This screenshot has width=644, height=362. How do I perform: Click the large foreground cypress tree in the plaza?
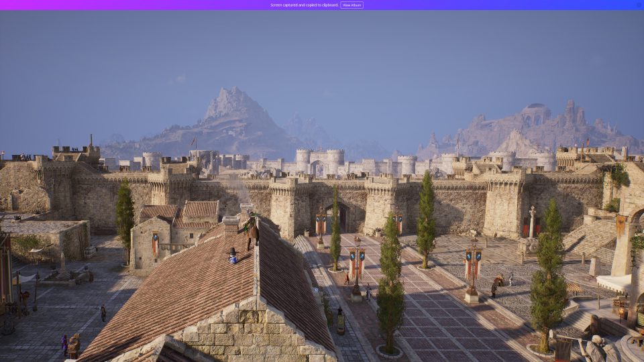[390, 288]
